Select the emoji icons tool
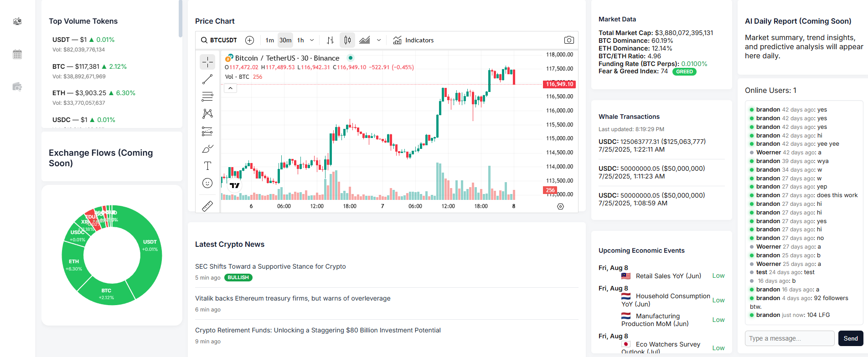This screenshot has height=357, width=868. tap(207, 183)
